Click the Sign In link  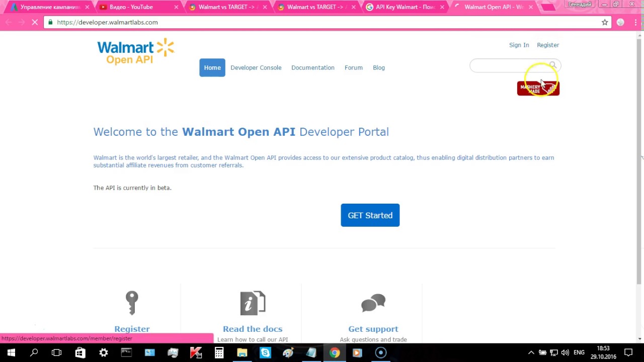tap(519, 45)
